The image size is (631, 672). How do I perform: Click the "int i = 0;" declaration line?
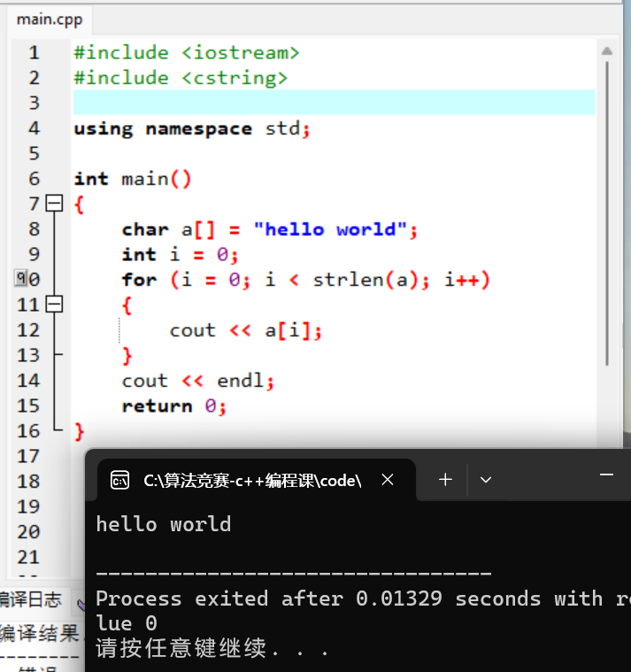(x=180, y=255)
